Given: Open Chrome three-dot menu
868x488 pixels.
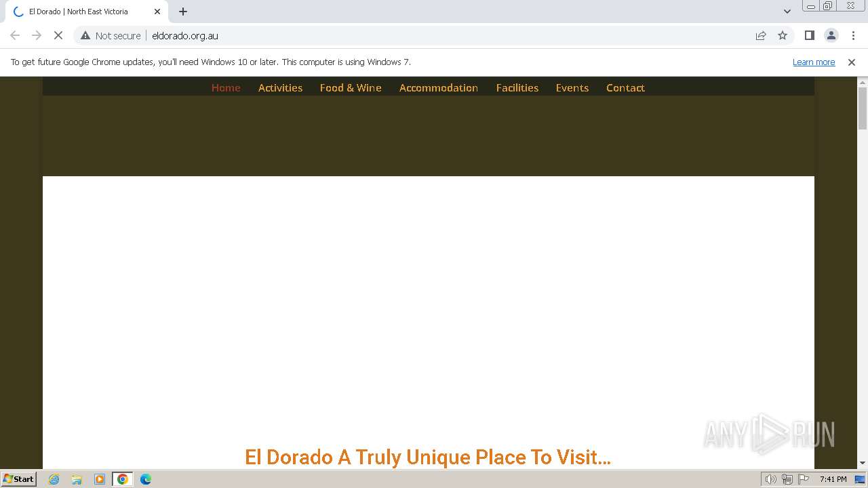Looking at the screenshot, I should pyautogui.click(x=853, y=35).
